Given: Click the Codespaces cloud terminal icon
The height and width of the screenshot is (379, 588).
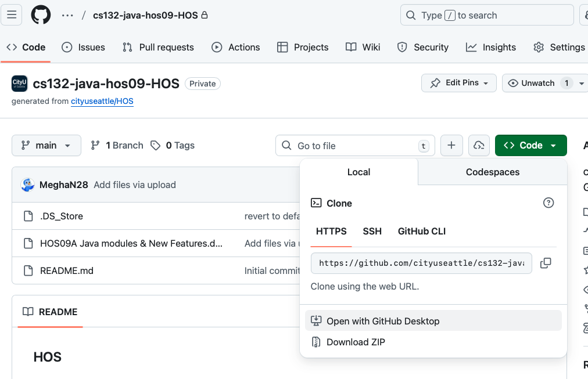Looking at the screenshot, I should pos(479,145).
